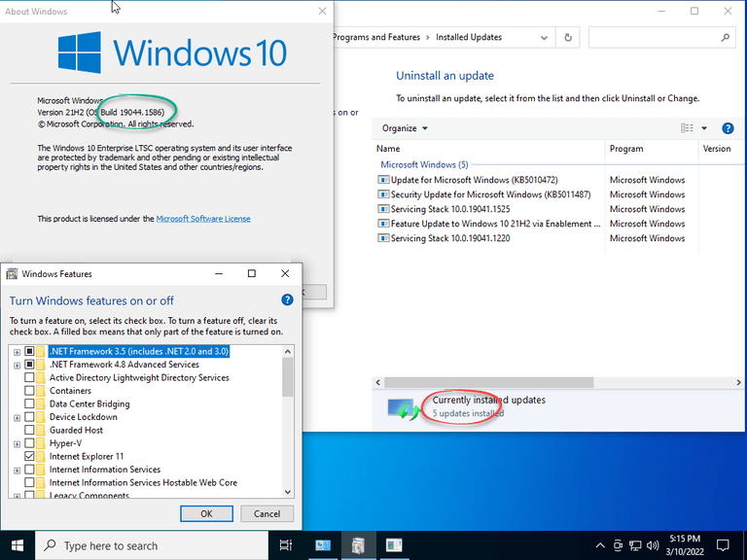Image resolution: width=747 pixels, height=560 pixels.
Task: Select Security Update (KB5011487) row
Action: point(489,194)
